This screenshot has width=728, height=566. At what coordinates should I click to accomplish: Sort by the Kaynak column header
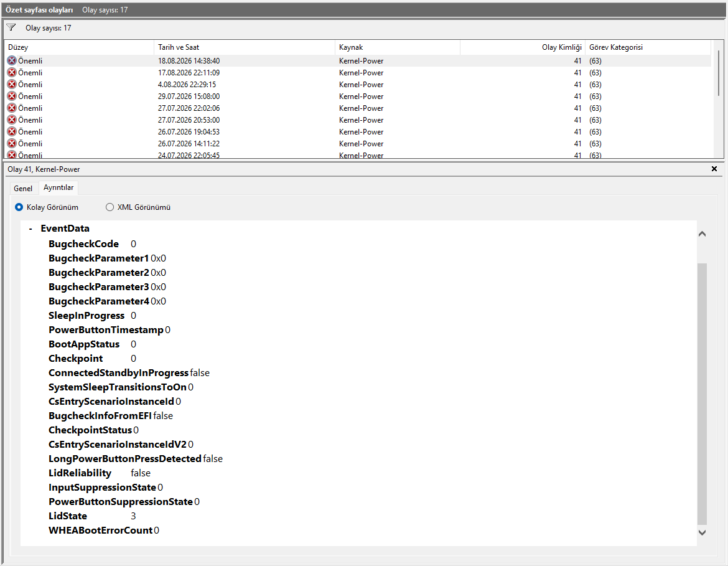point(398,47)
